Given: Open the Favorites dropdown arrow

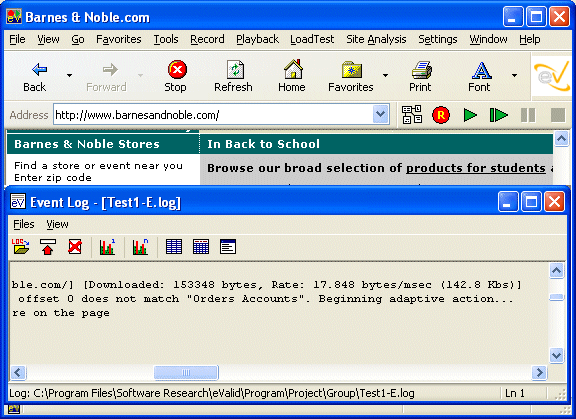Looking at the screenshot, I should pos(385,76).
